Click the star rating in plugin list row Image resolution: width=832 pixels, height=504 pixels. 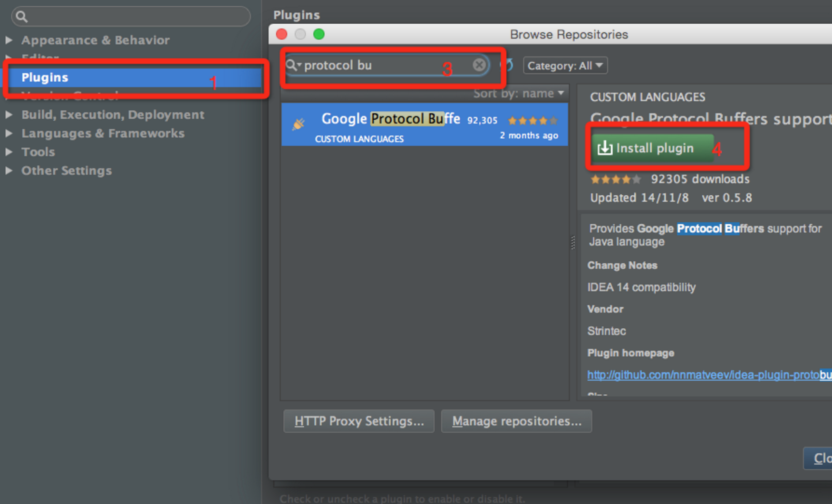(x=532, y=121)
